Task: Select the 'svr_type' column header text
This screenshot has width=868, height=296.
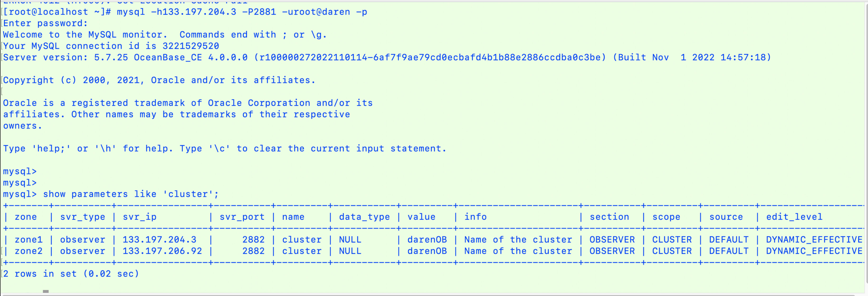Action: [x=83, y=217]
